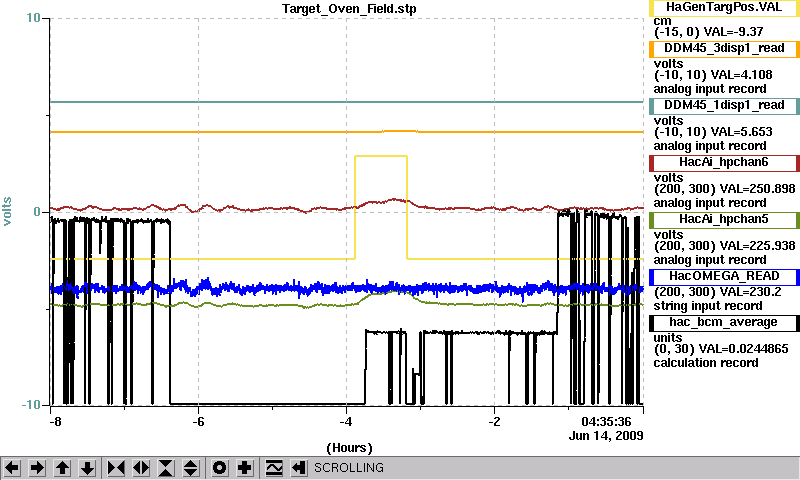Select the HacAi_hpchan5 legend entry
Screen dimensions: 800x480
pos(724,220)
